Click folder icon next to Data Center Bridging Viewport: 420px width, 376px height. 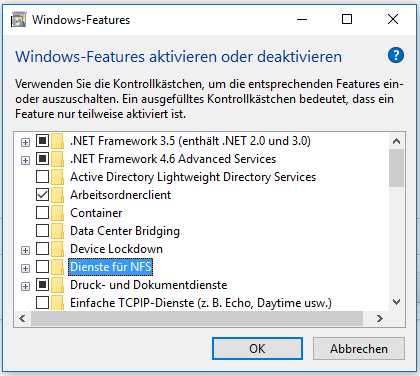tap(57, 231)
